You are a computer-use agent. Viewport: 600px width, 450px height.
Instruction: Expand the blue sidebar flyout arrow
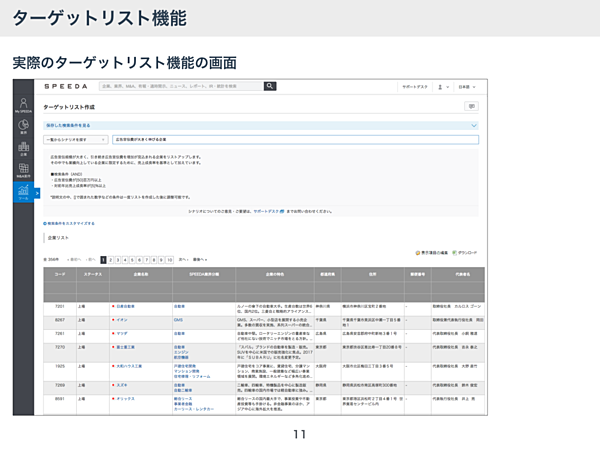pos(37,192)
